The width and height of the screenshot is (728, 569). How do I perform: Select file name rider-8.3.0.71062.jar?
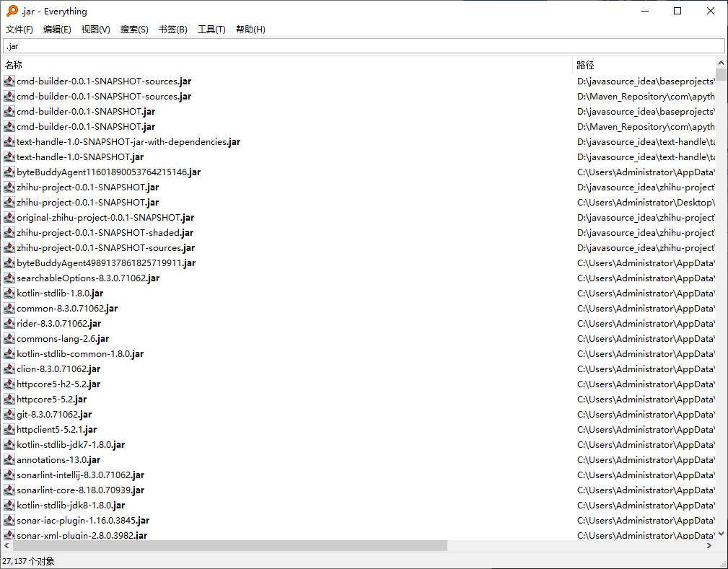click(59, 324)
